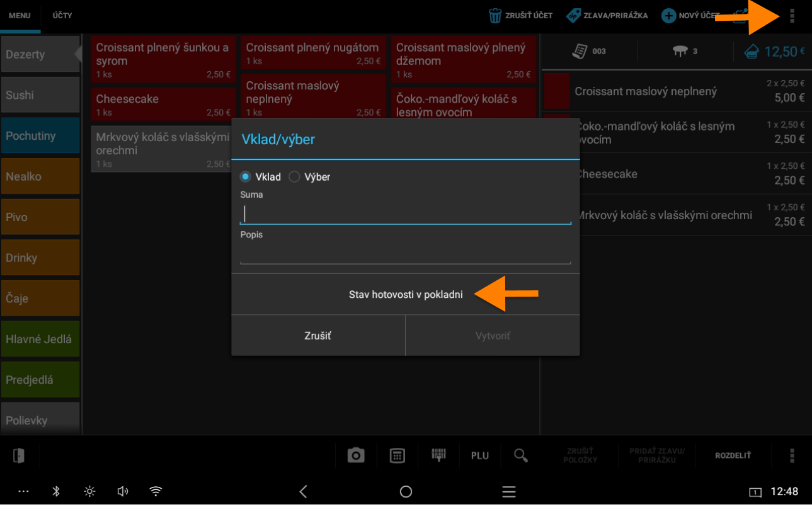Image resolution: width=812 pixels, height=507 pixels.
Task: Open the calculator icon in bottom bar
Action: pos(397,455)
